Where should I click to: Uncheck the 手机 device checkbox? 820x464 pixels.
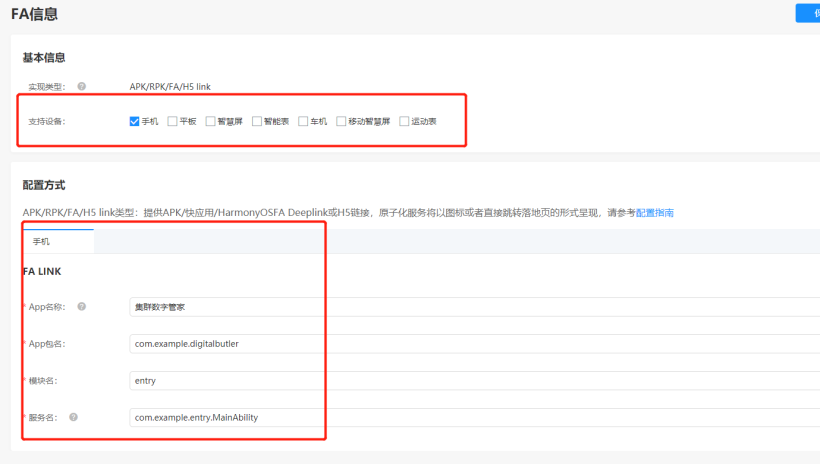tap(135, 122)
